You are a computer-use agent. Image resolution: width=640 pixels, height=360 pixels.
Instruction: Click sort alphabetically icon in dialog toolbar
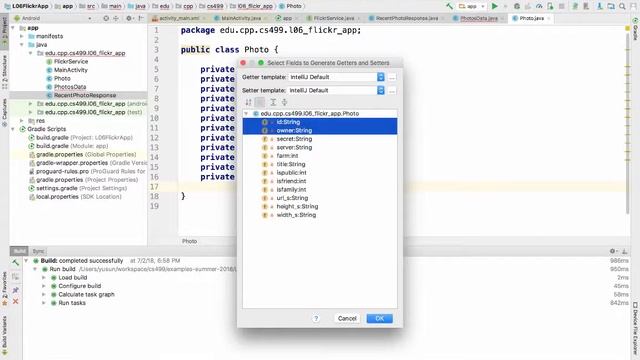249,102
